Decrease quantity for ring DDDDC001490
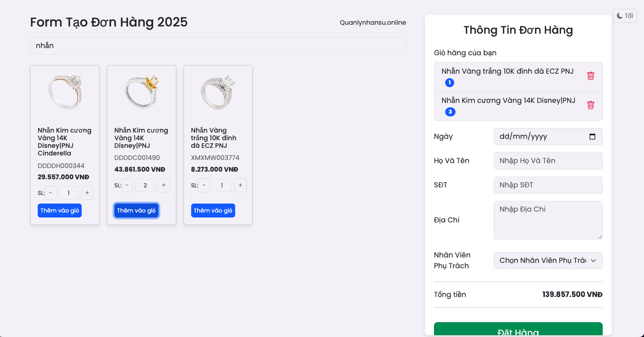The width and height of the screenshot is (644, 337). point(127,186)
